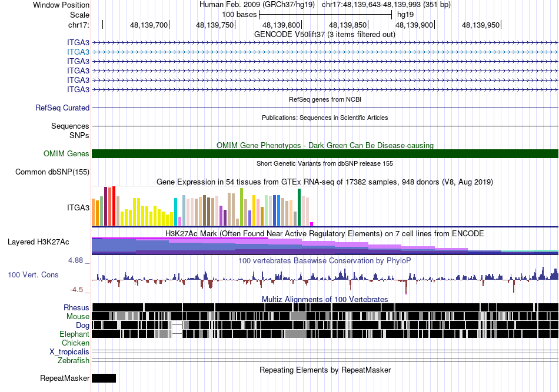
Task: Click the X_tropicalis species label
Action: (69, 352)
